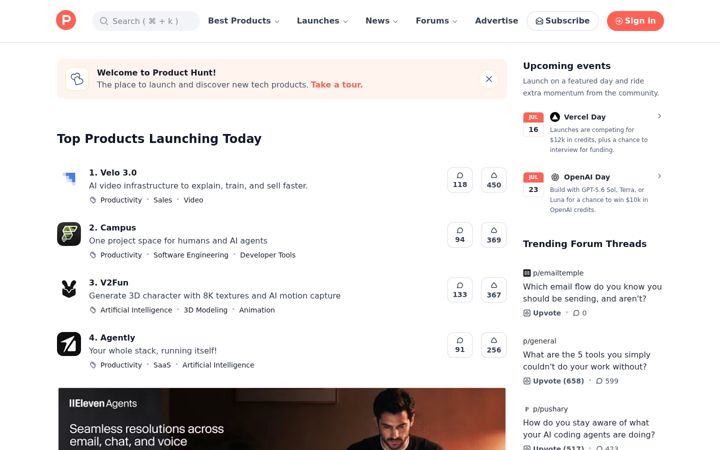
Task: Open the 1. Velo 3.0 title link
Action: point(113,173)
